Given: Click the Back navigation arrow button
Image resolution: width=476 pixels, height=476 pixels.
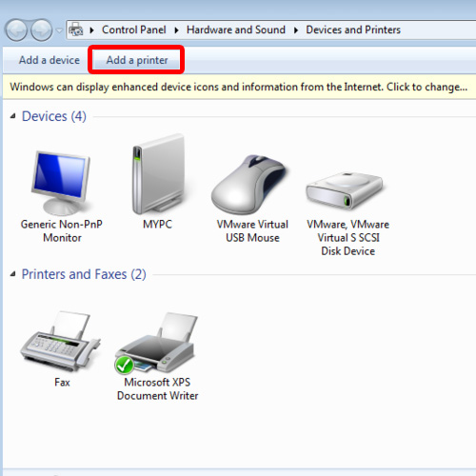Looking at the screenshot, I should click(x=16, y=30).
